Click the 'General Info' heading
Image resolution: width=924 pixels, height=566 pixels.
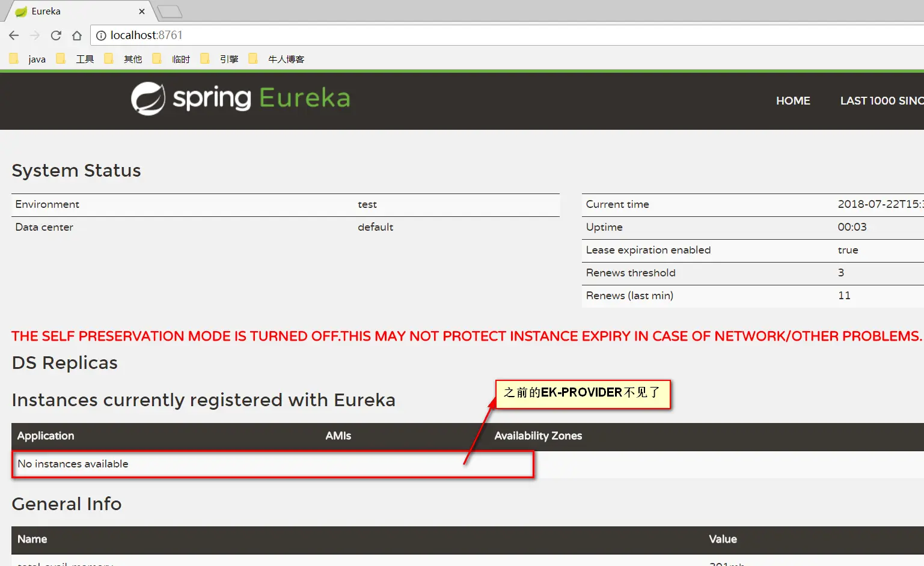coord(67,504)
